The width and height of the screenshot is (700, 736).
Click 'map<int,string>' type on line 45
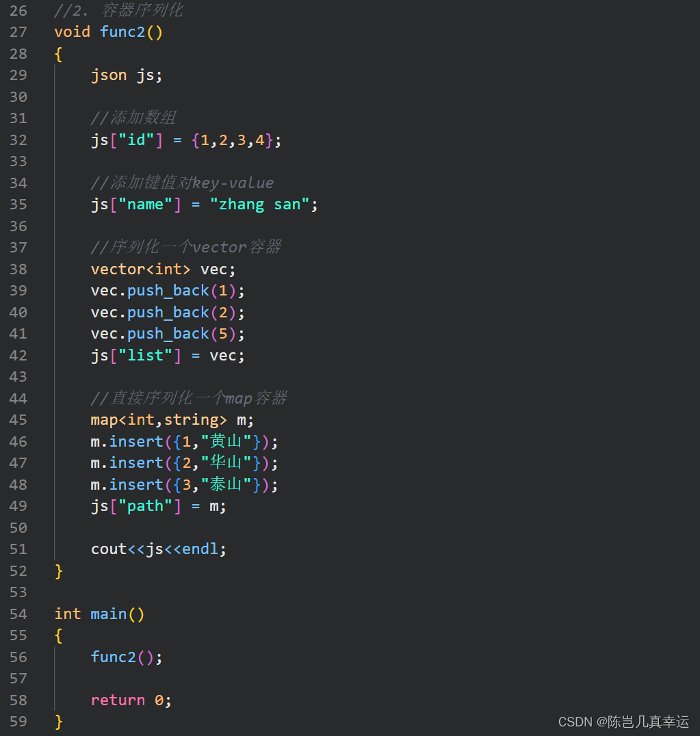click(x=159, y=419)
